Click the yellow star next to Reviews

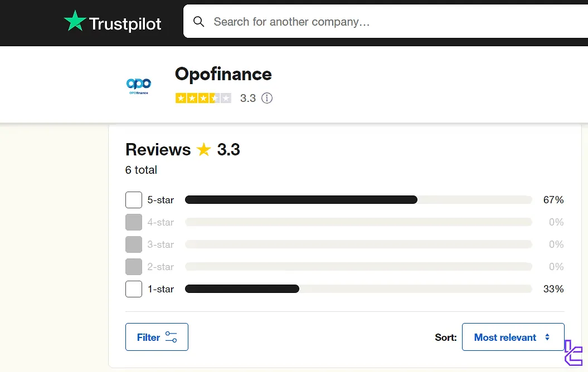[204, 149]
